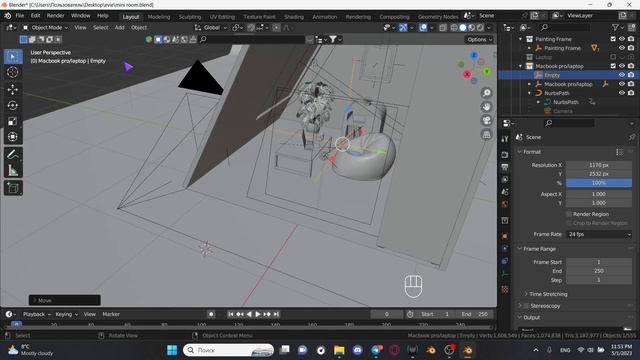Open the Object properties tab
The height and width of the screenshot is (360, 640).
tap(505, 236)
